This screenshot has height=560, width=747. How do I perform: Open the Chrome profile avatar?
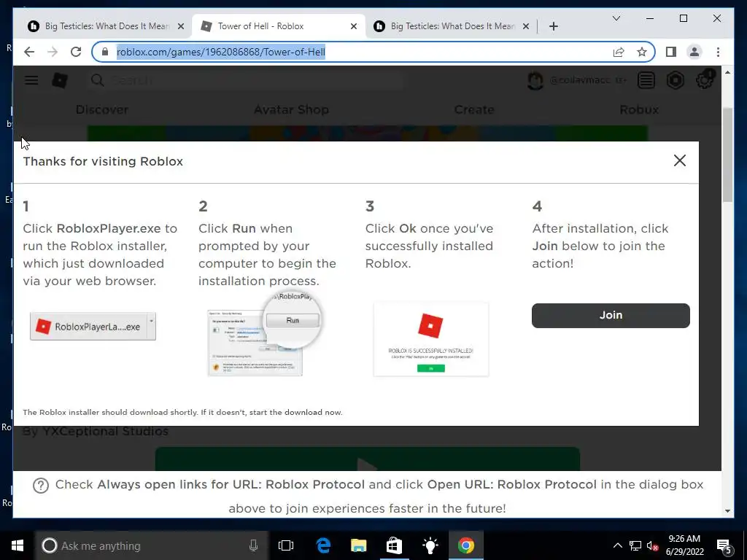click(x=694, y=52)
